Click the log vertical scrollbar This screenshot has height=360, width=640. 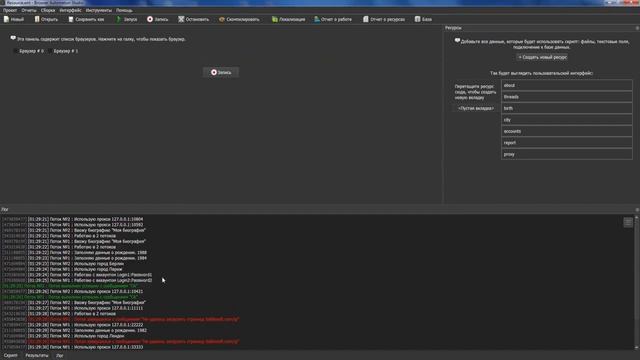(x=636, y=282)
